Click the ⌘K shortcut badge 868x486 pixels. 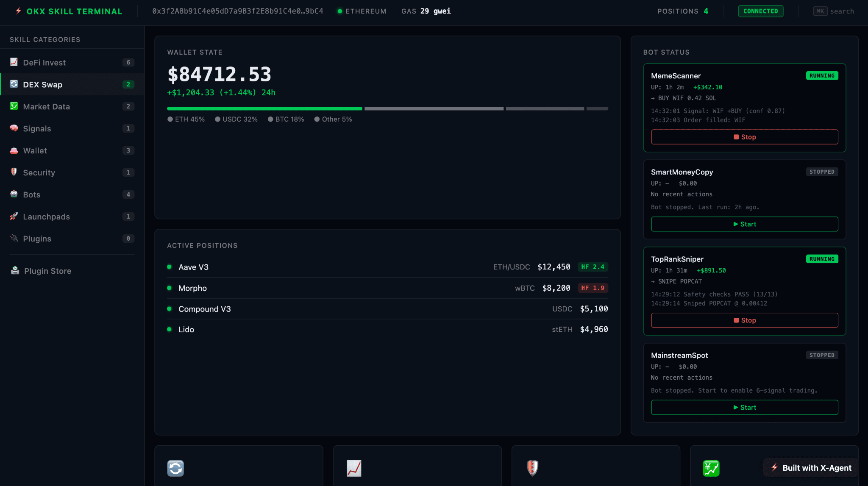(820, 11)
